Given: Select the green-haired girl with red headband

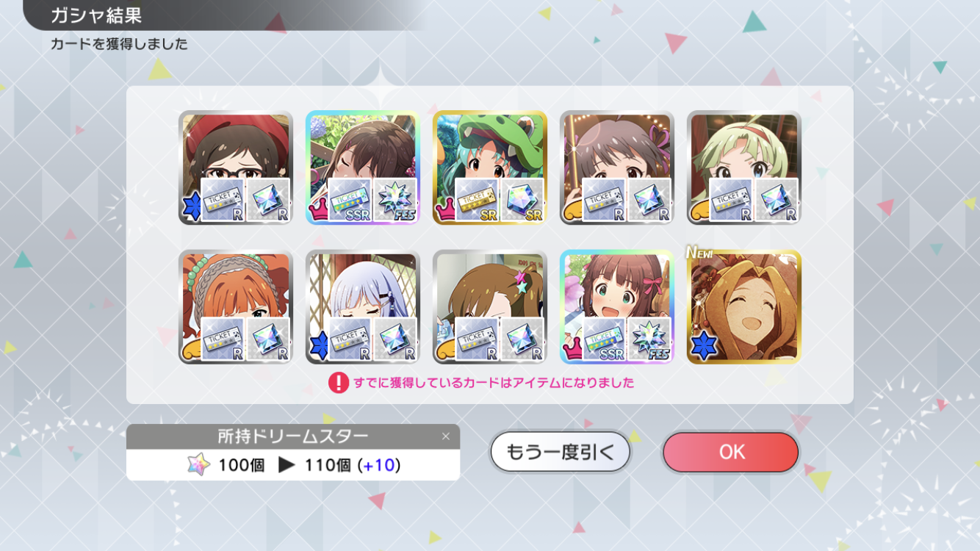Looking at the screenshot, I should [743, 168].
